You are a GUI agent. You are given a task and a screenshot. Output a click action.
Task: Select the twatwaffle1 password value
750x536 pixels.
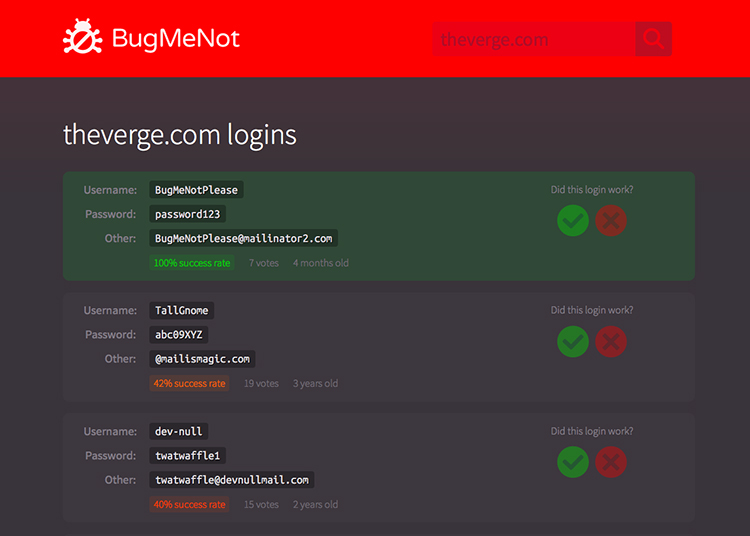[x=188, y=456]
